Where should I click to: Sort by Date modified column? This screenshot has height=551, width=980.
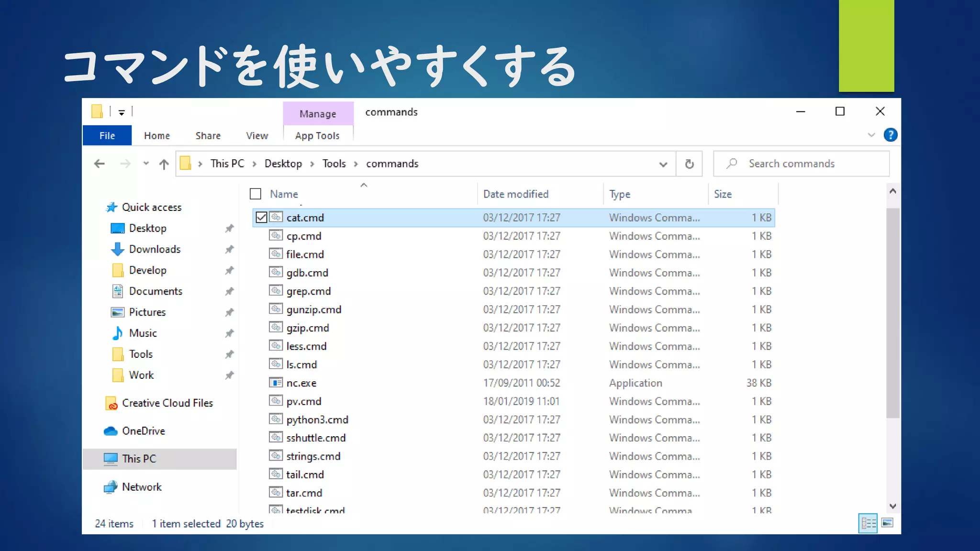(x=516, y=194)
